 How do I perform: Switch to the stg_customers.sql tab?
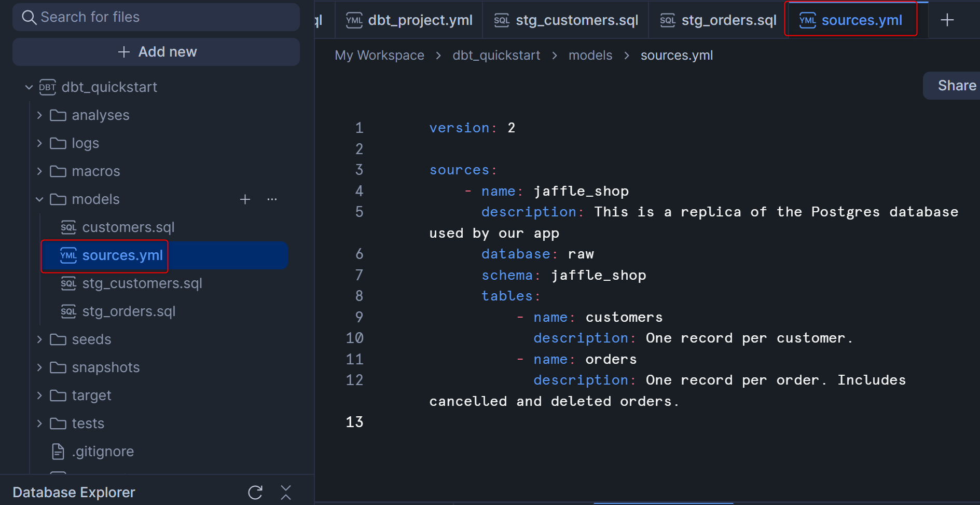[566, 20]
